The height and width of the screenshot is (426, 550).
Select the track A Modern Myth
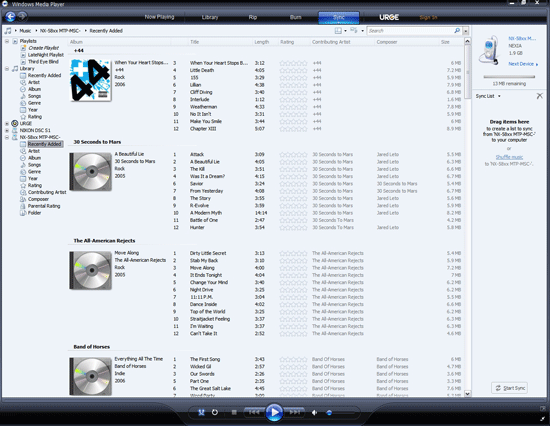coord(206,213)
